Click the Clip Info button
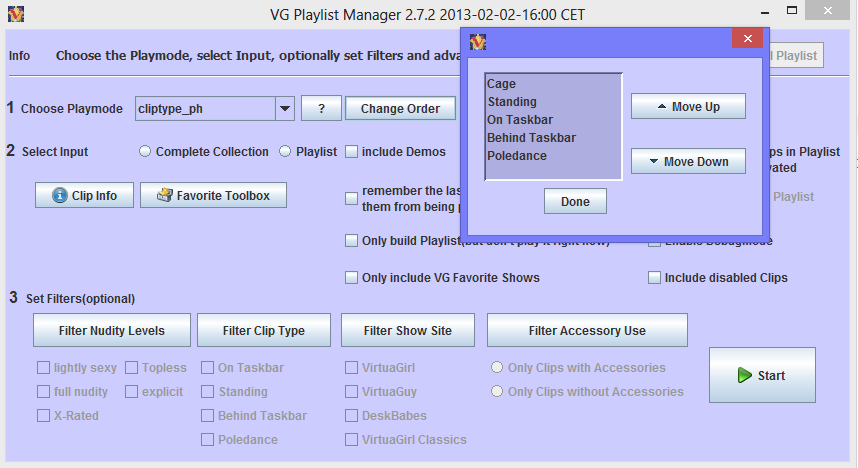858x468 pixels. 84,196
